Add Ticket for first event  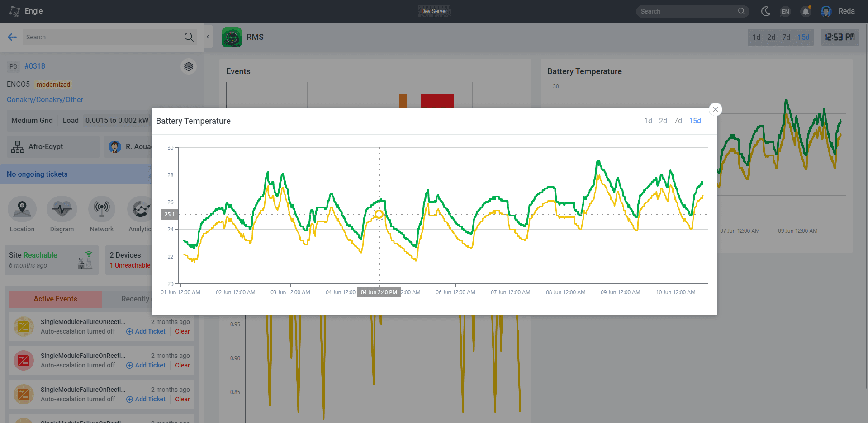pos(146,331)
